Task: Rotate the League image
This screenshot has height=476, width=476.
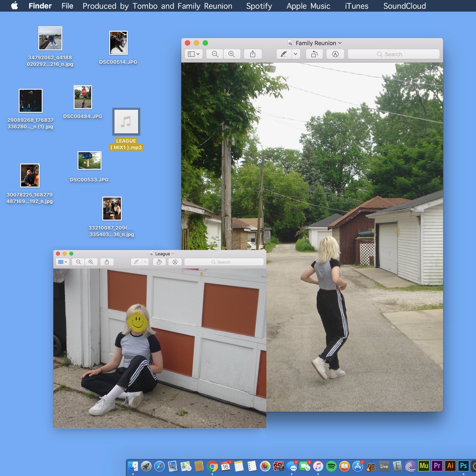Action: 159,262
